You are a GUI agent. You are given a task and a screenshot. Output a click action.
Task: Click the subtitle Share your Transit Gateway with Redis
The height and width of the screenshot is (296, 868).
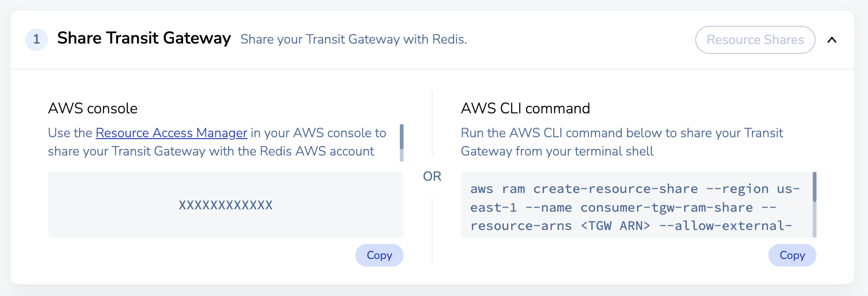[353, 39]
